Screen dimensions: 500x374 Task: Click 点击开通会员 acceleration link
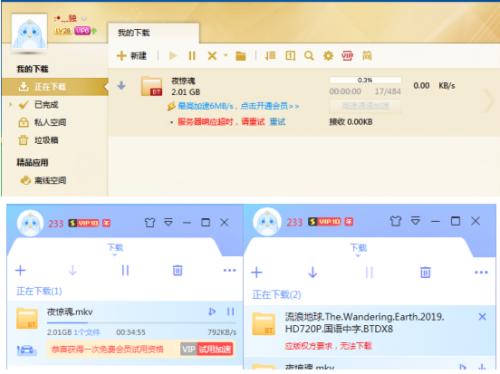(x=269, y=106)
